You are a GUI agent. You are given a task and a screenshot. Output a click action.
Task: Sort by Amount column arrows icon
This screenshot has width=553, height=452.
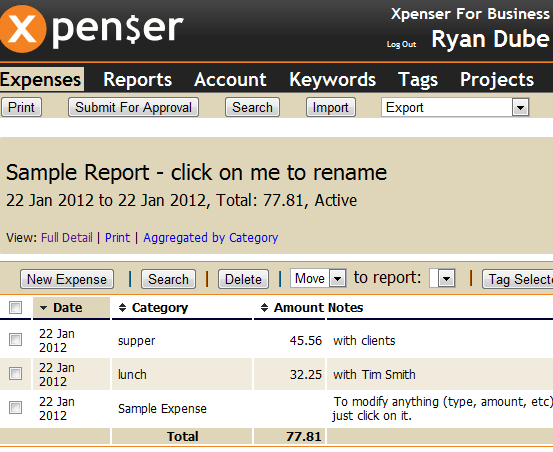point(264,308)
